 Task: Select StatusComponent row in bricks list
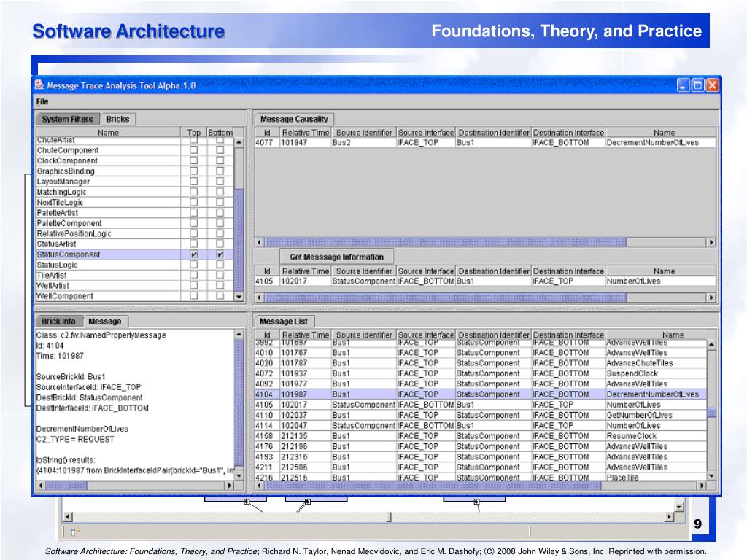(x=135, y=254)
